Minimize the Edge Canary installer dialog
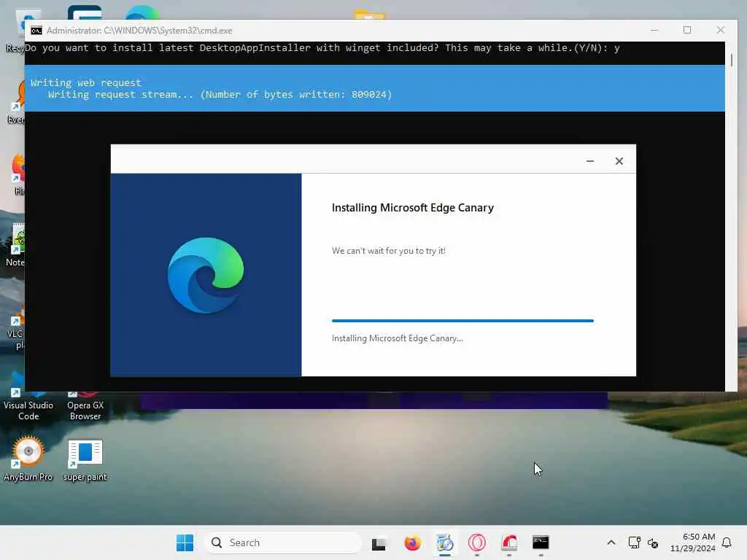The width and height of the screenshot is (747, 560). (x=590, y=161)
